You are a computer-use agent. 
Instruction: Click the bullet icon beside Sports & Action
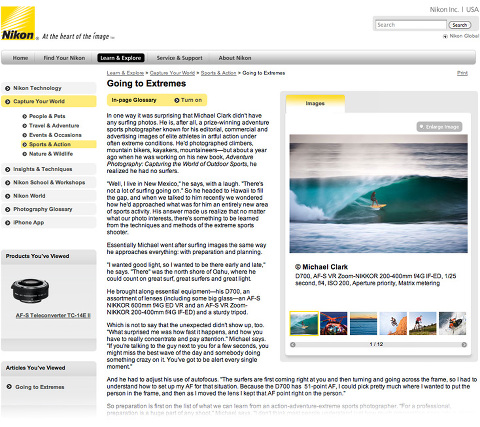25,144
